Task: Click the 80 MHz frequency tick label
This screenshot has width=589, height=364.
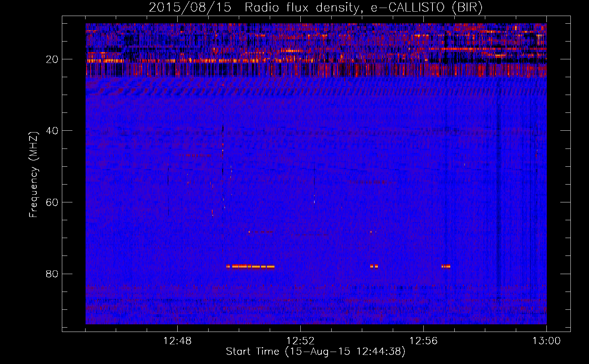Action: [52, 274]
